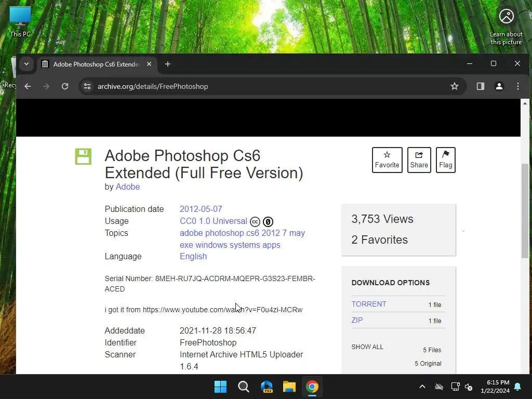Screen dimensions: 532x399
Task: Click the cloud sync tray icon
Action: coord(439,387)
